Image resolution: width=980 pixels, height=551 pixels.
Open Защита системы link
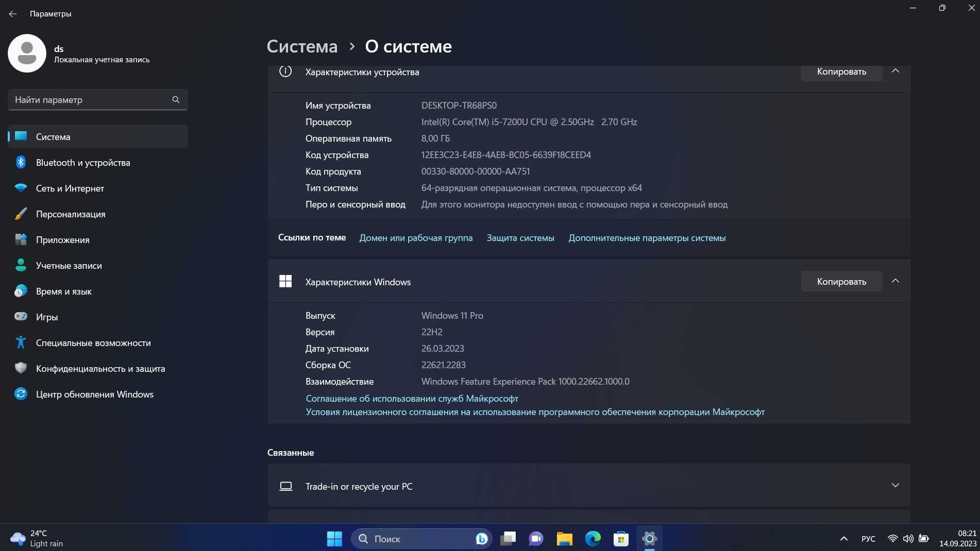520,238
